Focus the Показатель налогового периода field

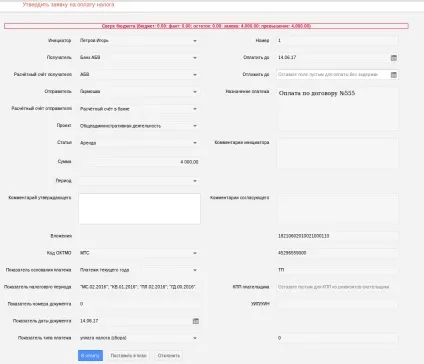click(x=139, y=287)
